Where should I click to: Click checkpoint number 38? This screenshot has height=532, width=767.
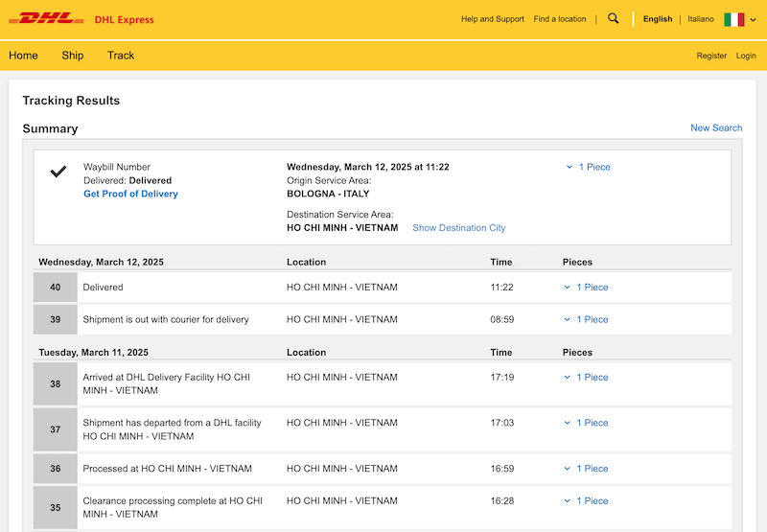click(x=56, y=383)
